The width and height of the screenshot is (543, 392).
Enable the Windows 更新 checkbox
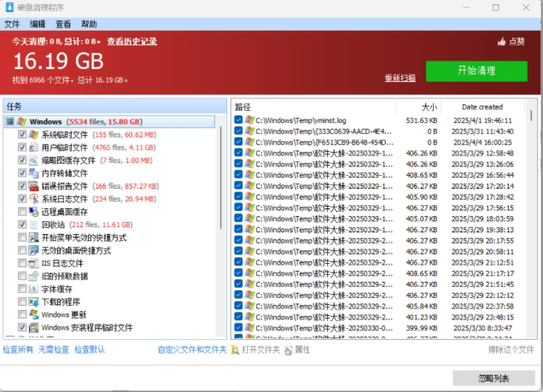(22, 314)
